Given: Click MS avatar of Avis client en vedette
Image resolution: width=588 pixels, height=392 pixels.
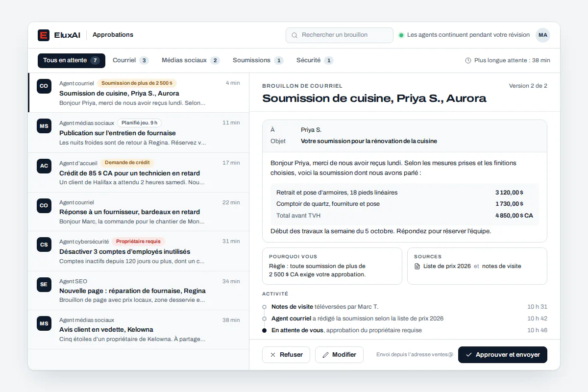Looking at the screenshot, I should pyautogui.click(x=44, y=323).
